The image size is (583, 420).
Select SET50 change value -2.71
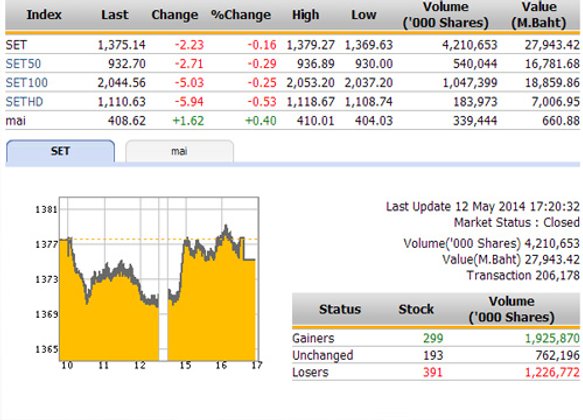pos(190,64)
